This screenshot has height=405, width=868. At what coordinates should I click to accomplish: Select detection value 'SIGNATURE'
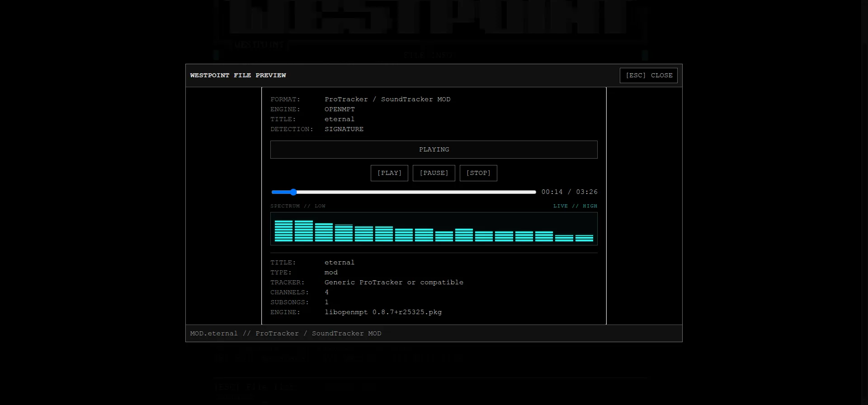(x=344, y=129)
